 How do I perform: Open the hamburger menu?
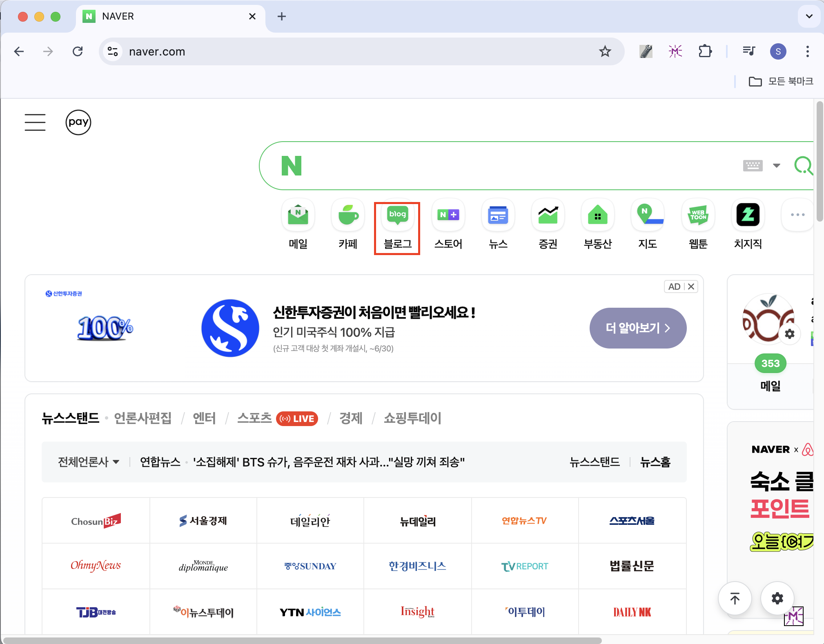click(x=35, y=122)
